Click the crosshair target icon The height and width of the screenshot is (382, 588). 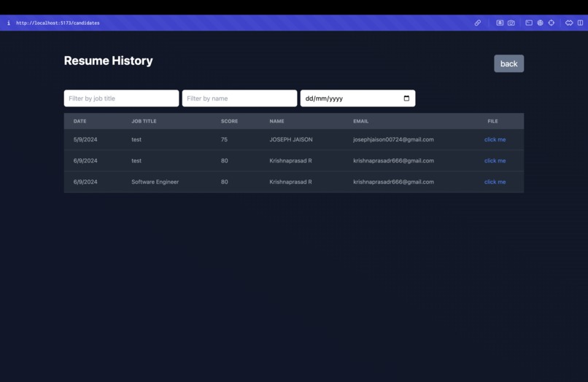click(x=552, y=23)
